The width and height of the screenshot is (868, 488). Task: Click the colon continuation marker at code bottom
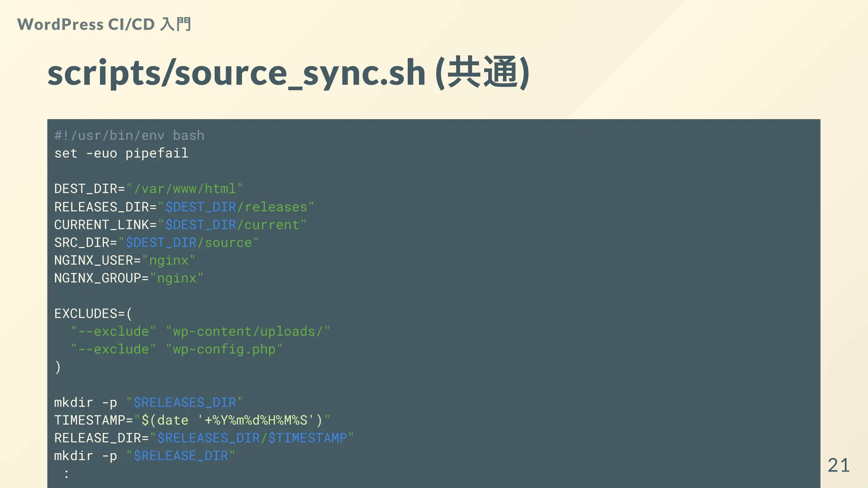point(66,474)
